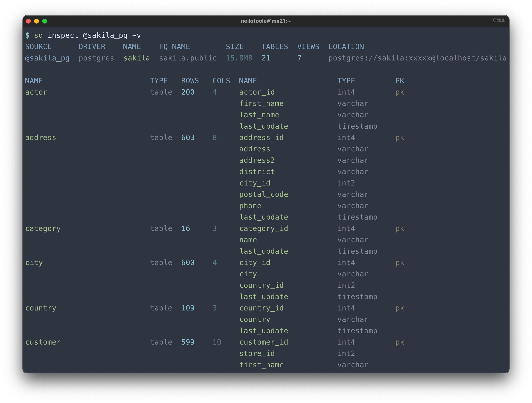Click the phone column name
532x403 pixels.
[x=250, y=206]
